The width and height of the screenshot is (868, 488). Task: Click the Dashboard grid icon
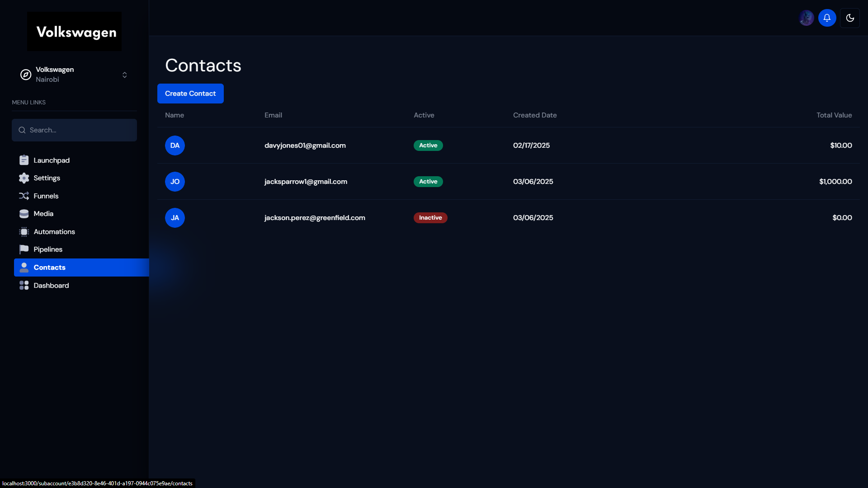24,286
